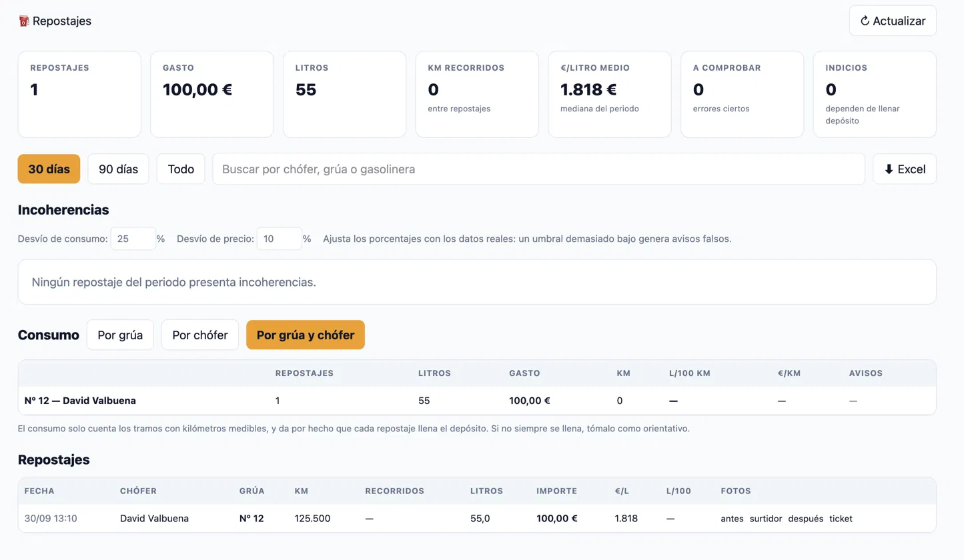This screenshot has height=560, width=964.
Task: Switch to the 90 días period
Action: 118,169
